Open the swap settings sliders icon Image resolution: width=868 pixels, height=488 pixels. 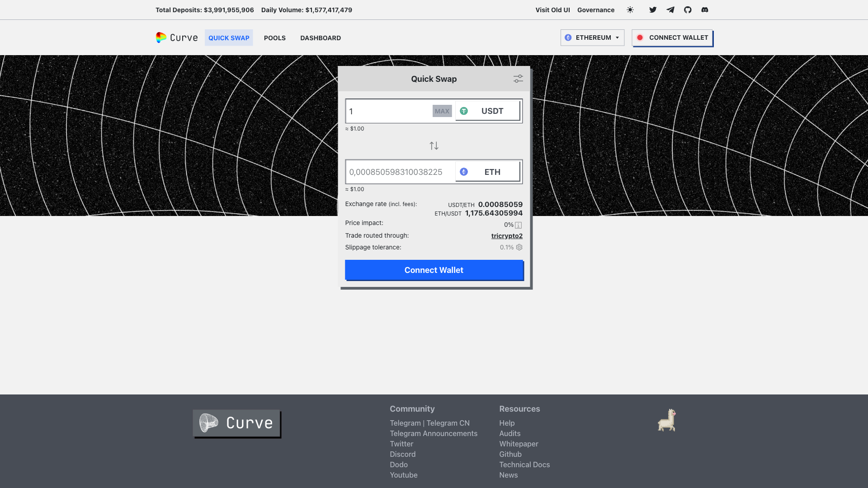[518, 79]
